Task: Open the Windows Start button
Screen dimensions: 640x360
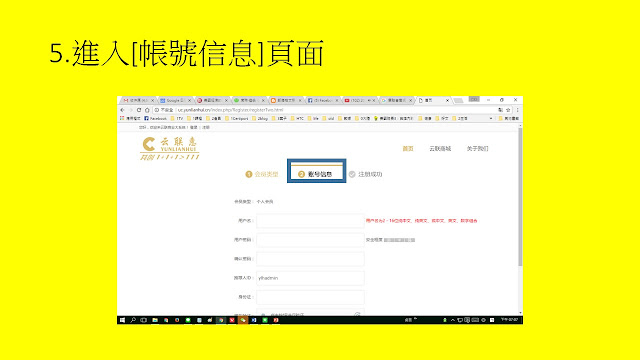Action: point(122,320)
